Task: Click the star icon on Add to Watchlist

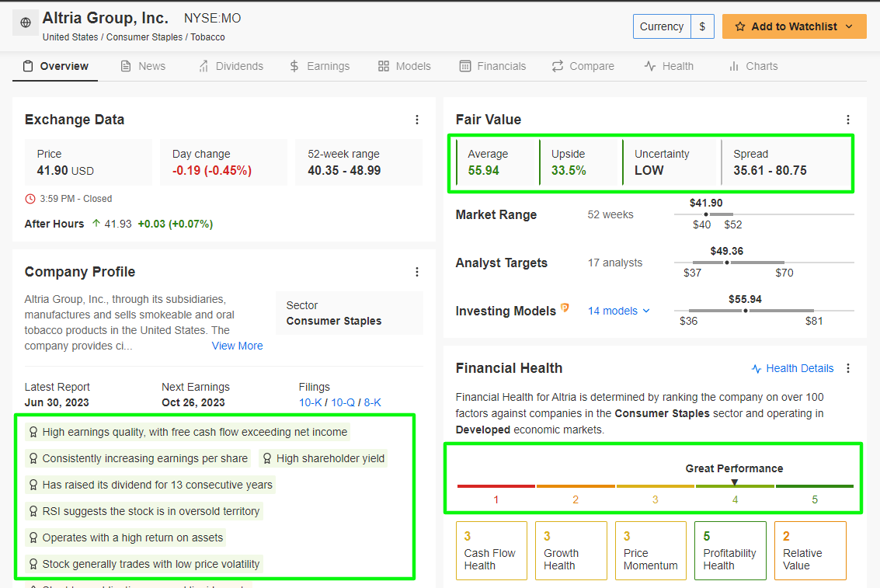Action: [x=740, y=26]
